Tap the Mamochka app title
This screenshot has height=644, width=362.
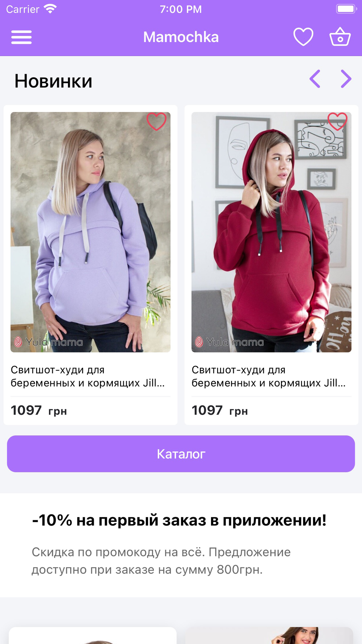(x=181, y=37)
